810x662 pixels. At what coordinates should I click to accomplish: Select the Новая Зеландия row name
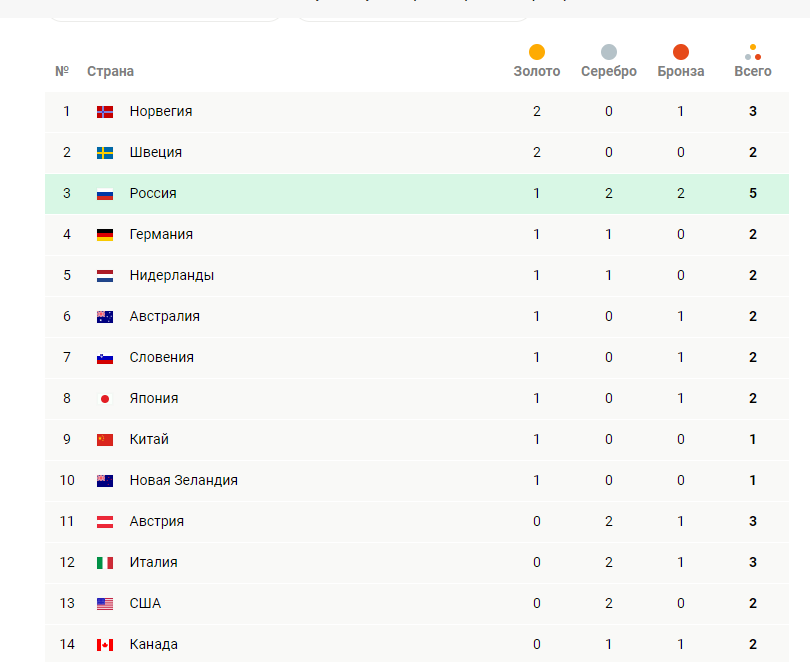[183, 480]
